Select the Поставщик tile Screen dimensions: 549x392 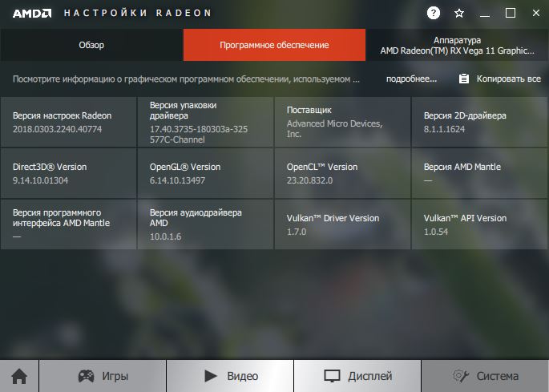pyautogui.click(x=342, y=122)
